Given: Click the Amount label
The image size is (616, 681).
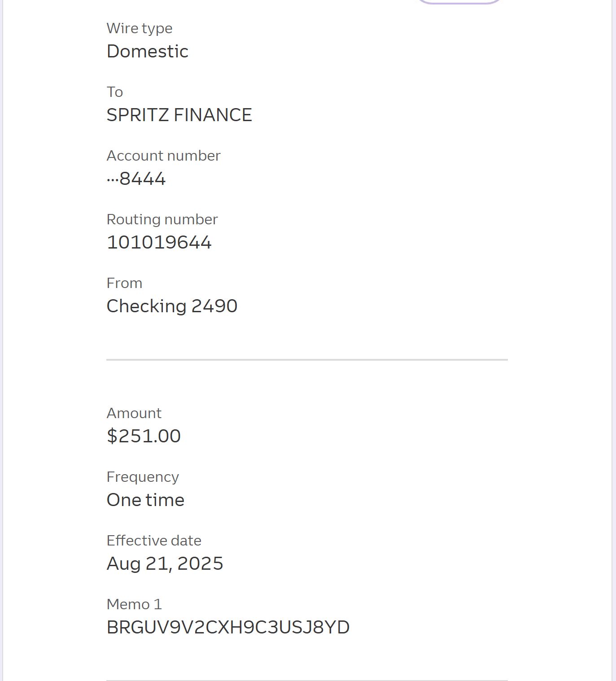Looking at the screenshot, I should (134, 413).
